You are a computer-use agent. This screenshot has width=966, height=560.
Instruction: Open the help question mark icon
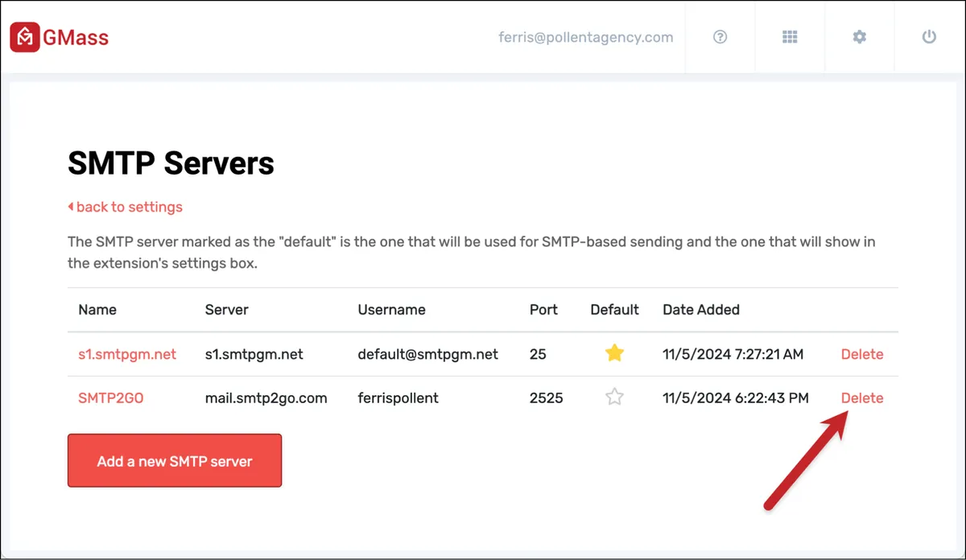click(x=720, y=37)
